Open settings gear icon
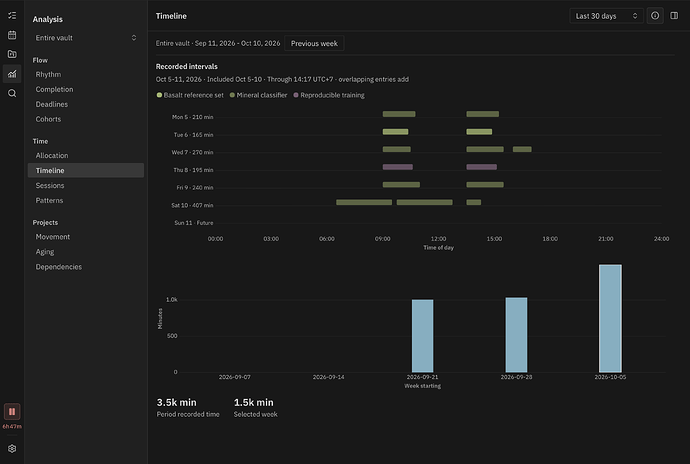 [x=12, y=448]
